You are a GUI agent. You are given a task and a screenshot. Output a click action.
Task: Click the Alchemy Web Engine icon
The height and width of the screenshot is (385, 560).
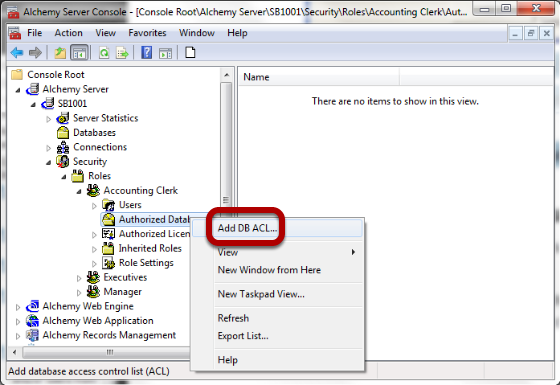point(32,306)
